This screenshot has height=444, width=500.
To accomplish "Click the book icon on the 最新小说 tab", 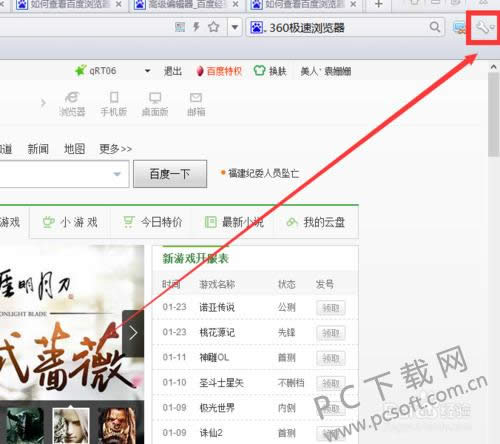I will coord(210,222).
